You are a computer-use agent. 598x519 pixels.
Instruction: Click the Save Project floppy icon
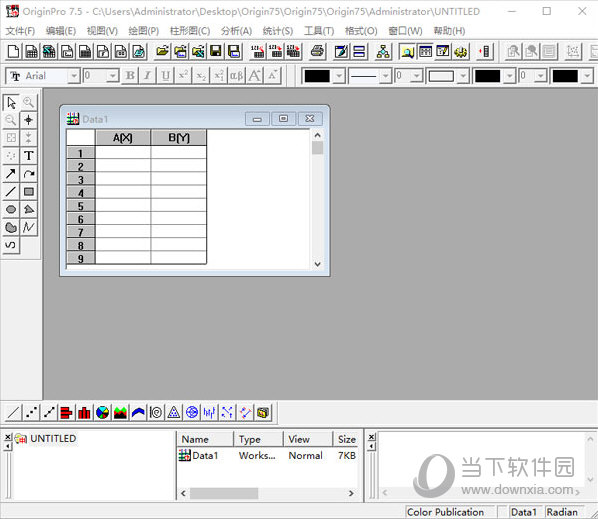pos(216,51)
